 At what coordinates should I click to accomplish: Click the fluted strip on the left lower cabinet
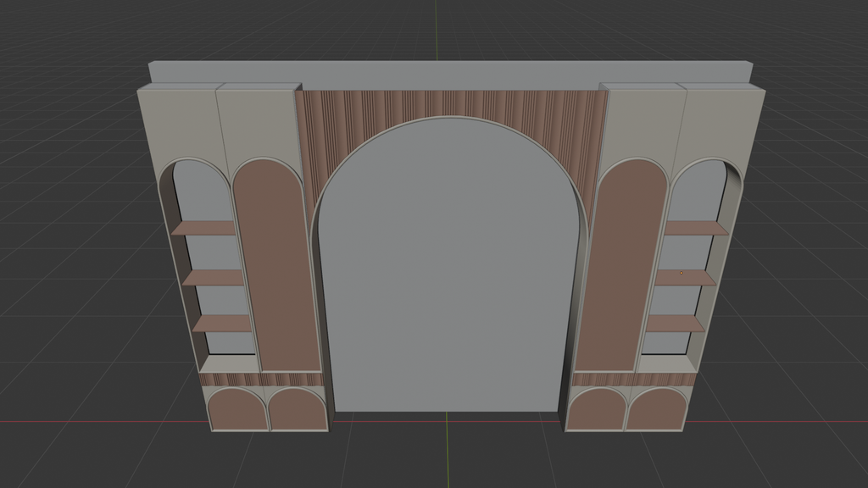click(261, 379)
